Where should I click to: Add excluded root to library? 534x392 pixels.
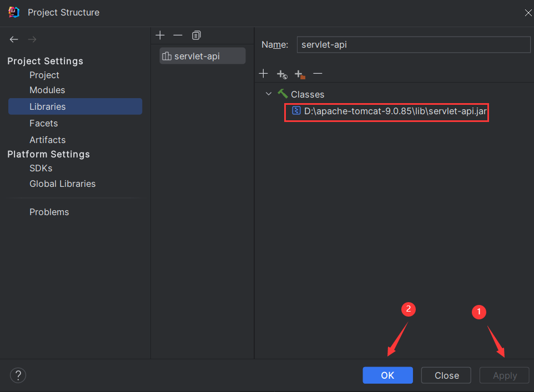click(300, 74)
